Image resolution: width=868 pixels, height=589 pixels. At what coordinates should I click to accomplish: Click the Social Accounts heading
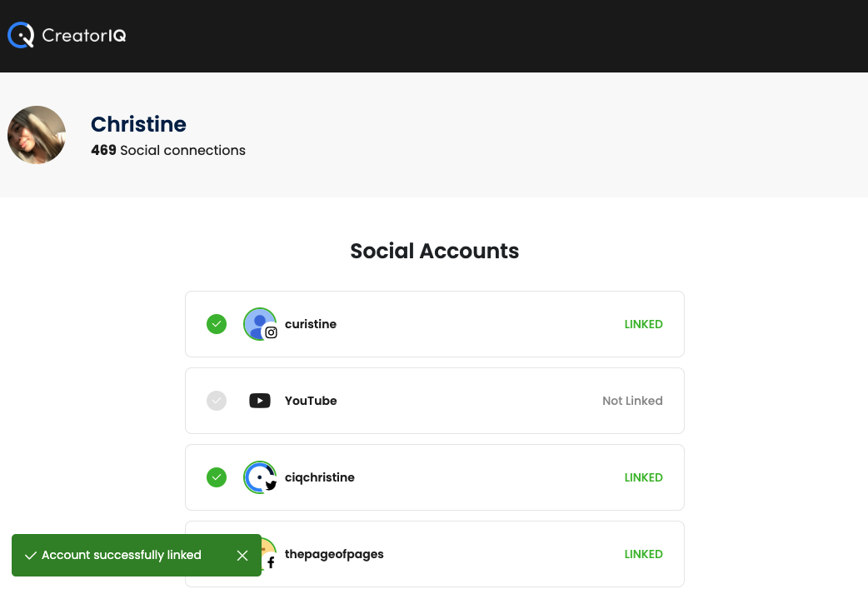tap(435, 251)
